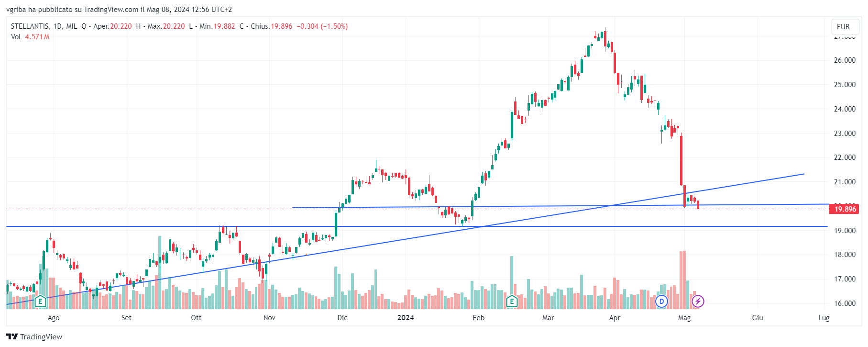Click the Giu label on time axis

pos(758,318)
